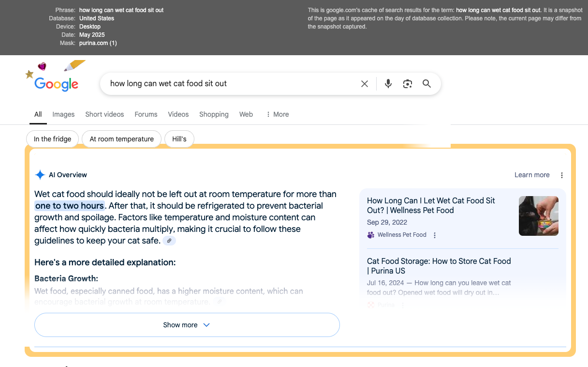Clear the search query with the X icon
588x367 pixels.
pos(364,83)
